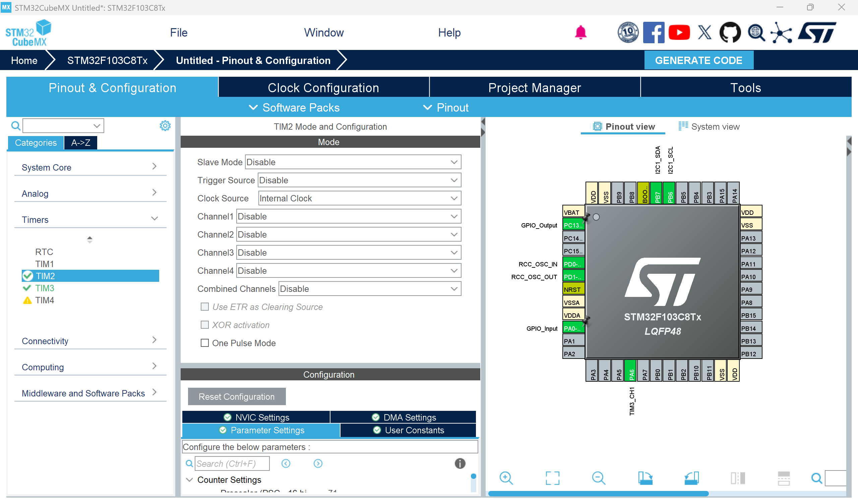Toggle the One Pulse Mode checkbox

[x=205, y=343]
